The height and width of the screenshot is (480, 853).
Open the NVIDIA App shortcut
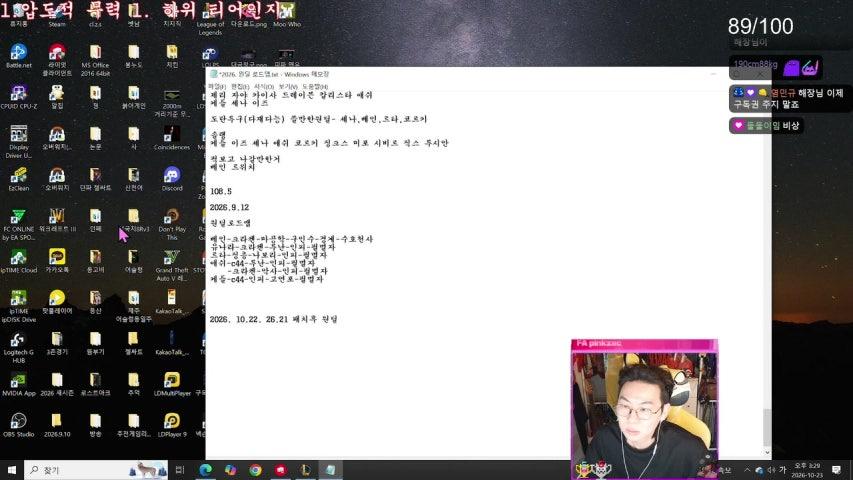coord(18,384)
